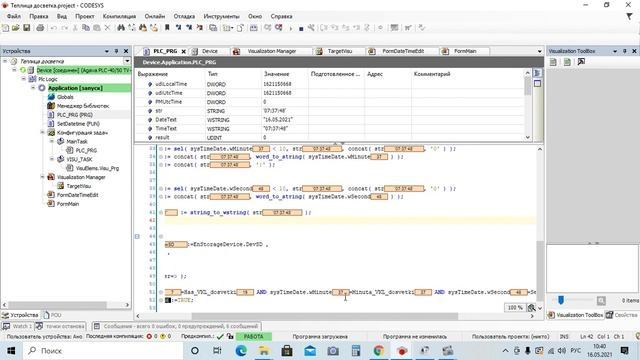Image resolution: width=640 pixels, height=360 pixels.
Task: Collapse the Device tree node
Action: (x=14, y=70)
